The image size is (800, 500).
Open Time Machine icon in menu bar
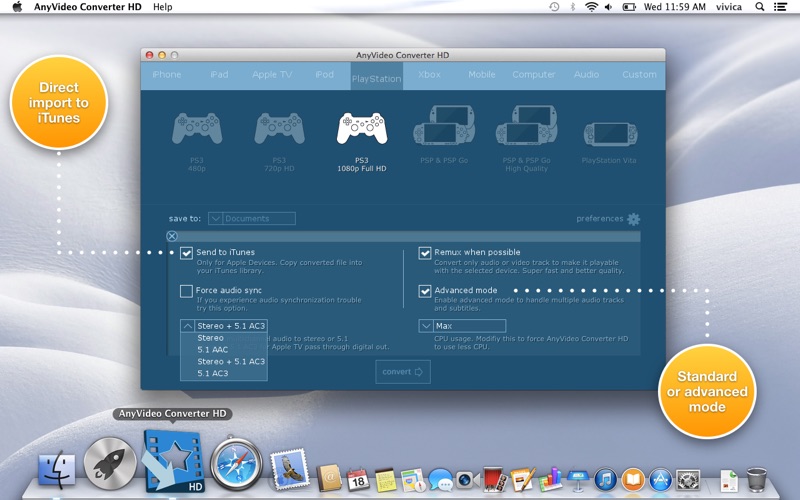pyautogui.click(x=554, y=7)
